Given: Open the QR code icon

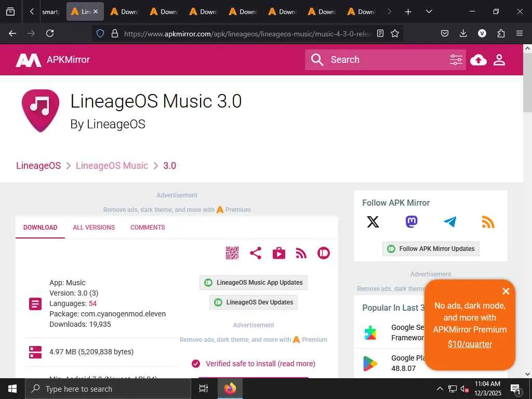Looking at the screenshot, I should 232,253.
